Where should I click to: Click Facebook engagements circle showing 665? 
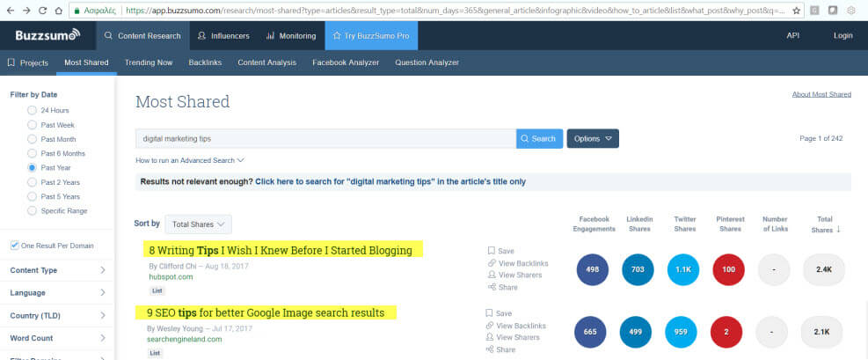pos(590,333)
